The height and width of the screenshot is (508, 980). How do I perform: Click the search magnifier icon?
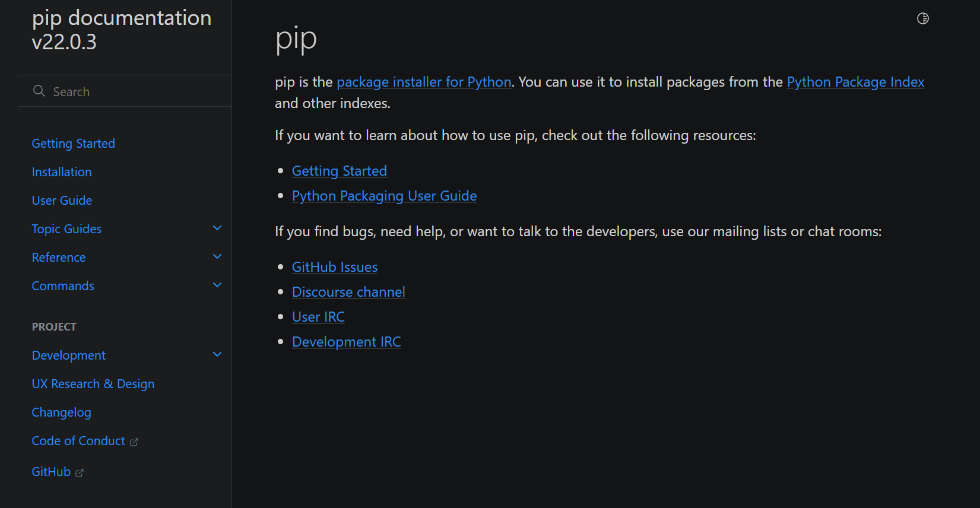click(x=39, y=91)
